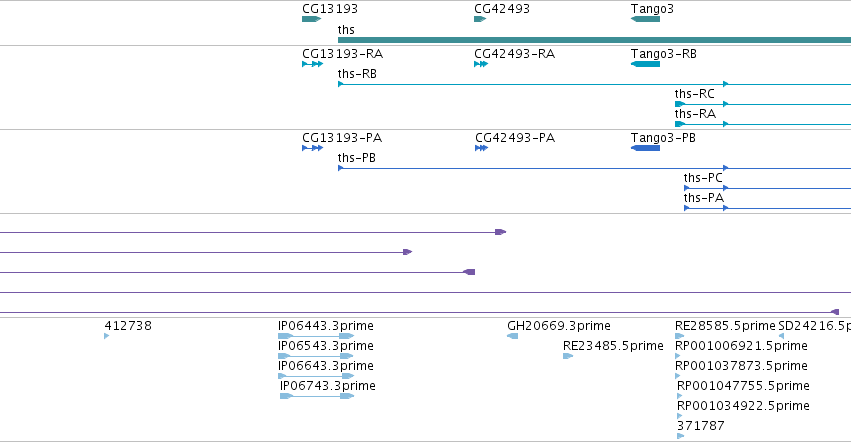851x442 pixels.
Task: Select the Tango3-PB protein label
Action: pyautogui.click(x=663, y=138)
